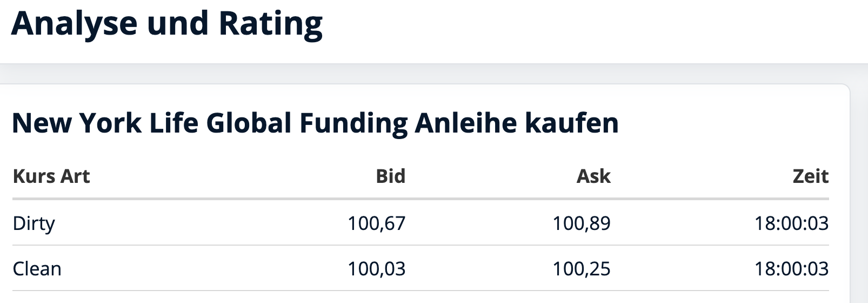Click the 'Bid' column header
The width and height of the screenshot is (868, 303).
coord(390,176)
